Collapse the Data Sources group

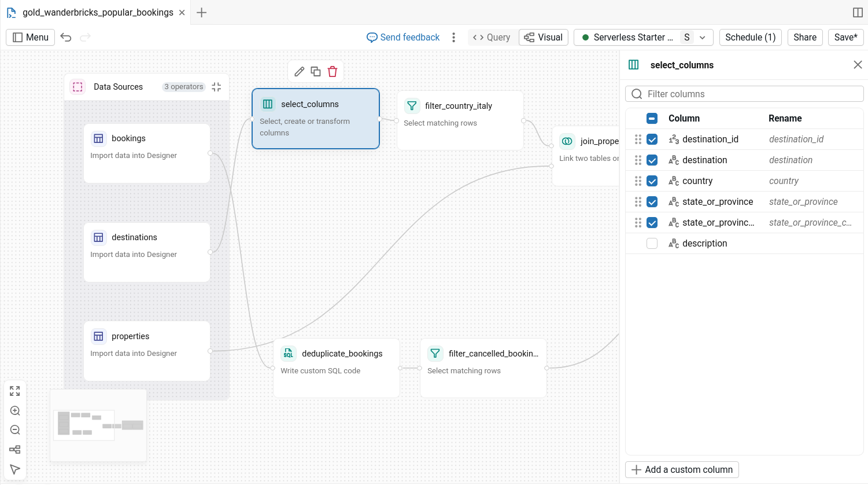pos(216,87)
